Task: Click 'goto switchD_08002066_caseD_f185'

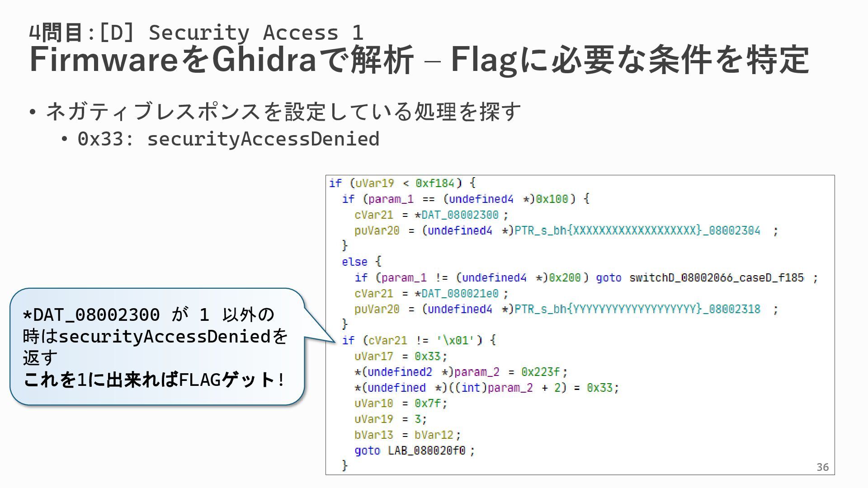Action: pyautogui.click(x=700, y=277)
